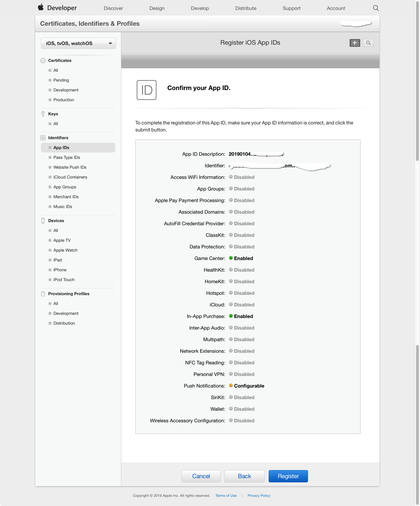This screenshot has height=506, width=420.
Task: Click the green Game Center Enabled indicator
Action: [x=231, y=258]
